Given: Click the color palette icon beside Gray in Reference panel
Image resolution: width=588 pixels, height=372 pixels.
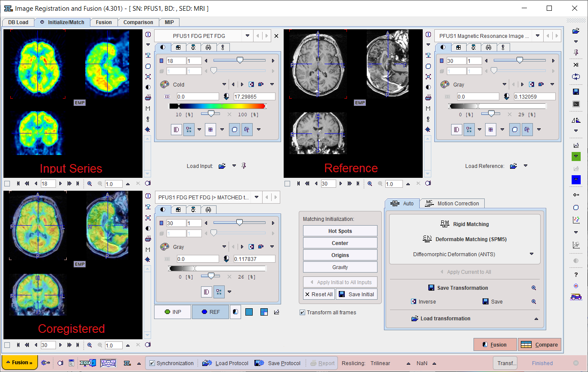Looking at the screenshot, I should click(x=445, y=84).
